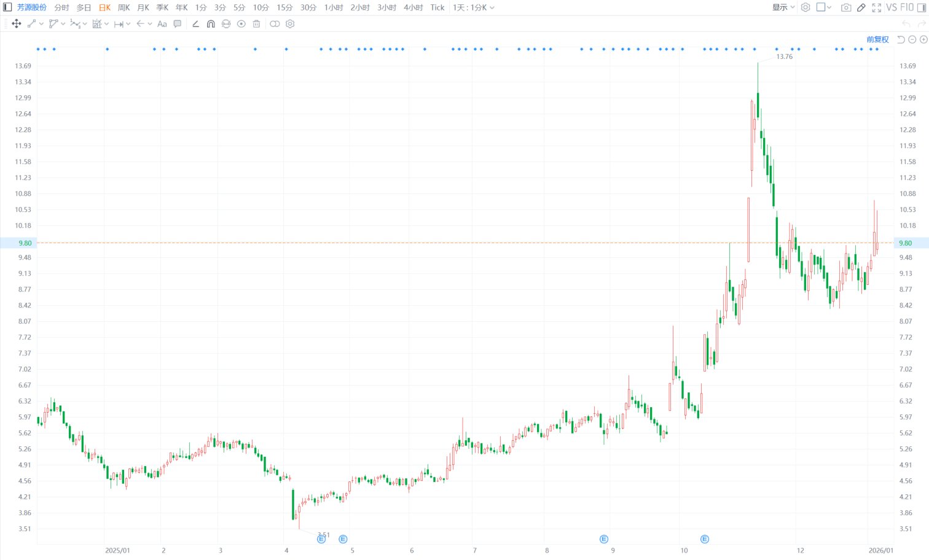Select the 15分 timeframe
929x560 pixels.
pyautogui.click(x=284, y=7)
